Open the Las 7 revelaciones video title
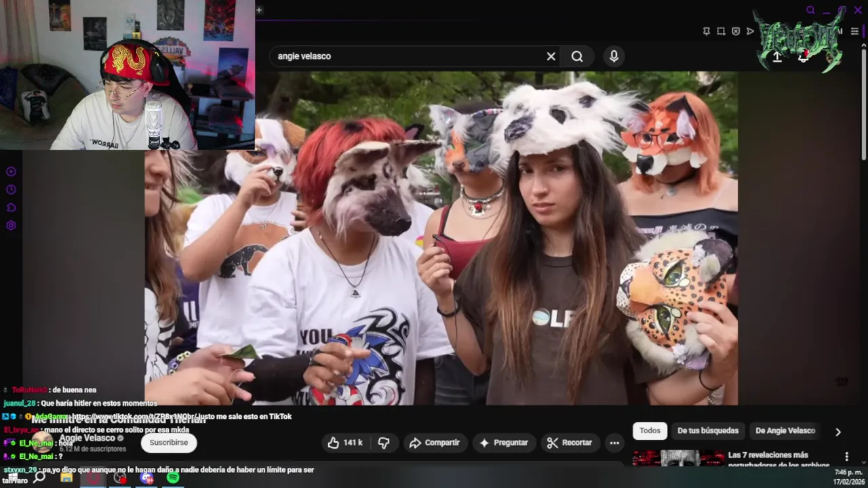 pyautogui.click(x=778, y=460)
